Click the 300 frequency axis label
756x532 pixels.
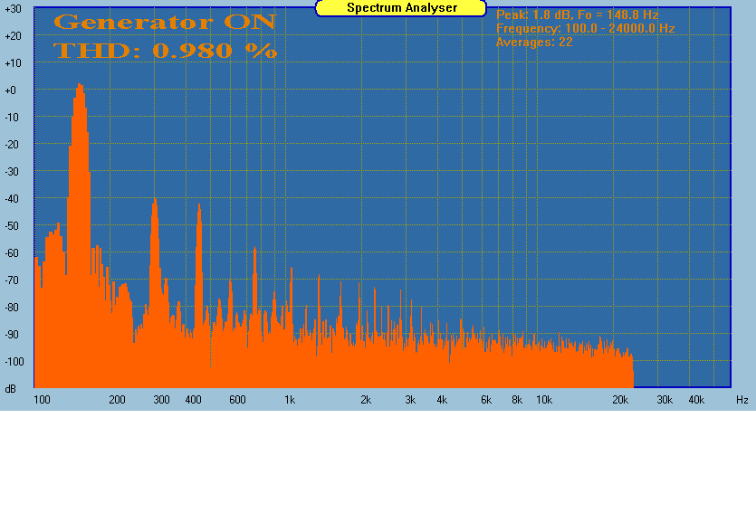click(x=161, y=400)
